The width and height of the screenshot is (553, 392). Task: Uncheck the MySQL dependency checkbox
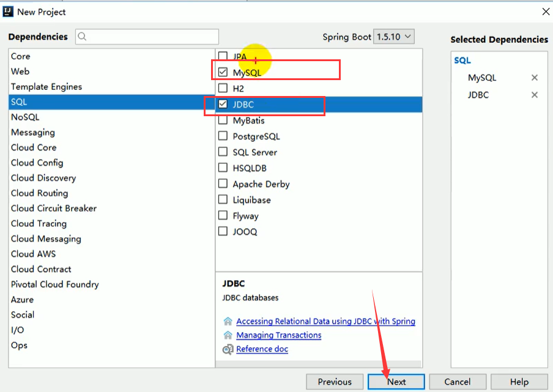[x=223, y=72]
